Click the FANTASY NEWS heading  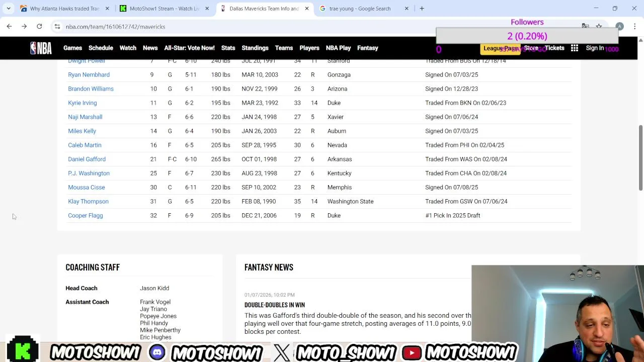click(269, 267)
